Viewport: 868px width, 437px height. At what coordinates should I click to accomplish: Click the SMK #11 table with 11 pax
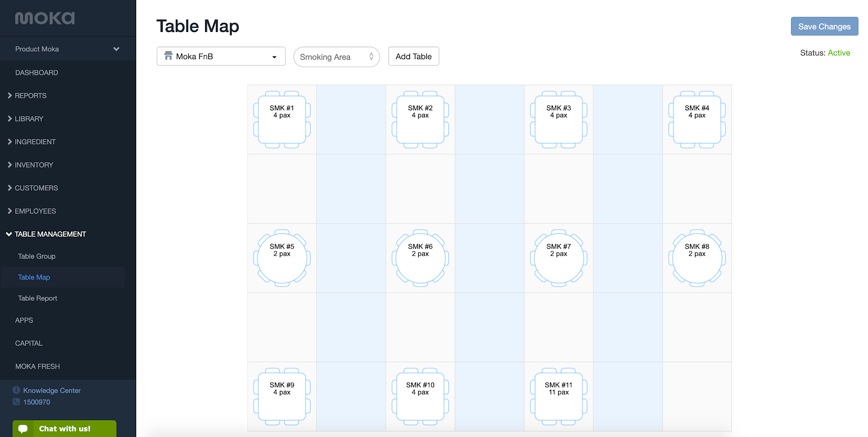[x=559, y=396]
